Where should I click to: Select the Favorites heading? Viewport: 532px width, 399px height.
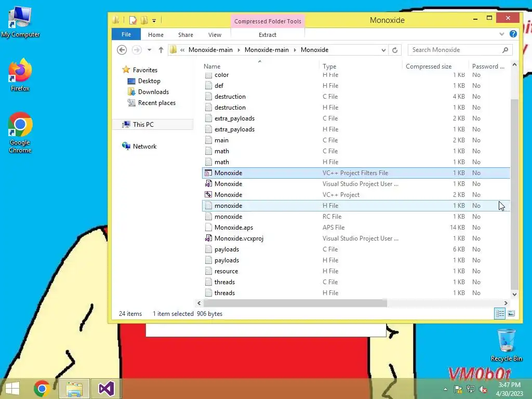pyautogui.click(x=145, y=70)
